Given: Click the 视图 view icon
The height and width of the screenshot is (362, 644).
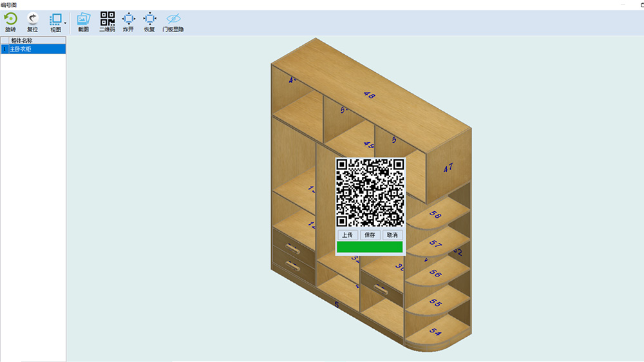Looking at the screenshot, I should tap(55, 19).
